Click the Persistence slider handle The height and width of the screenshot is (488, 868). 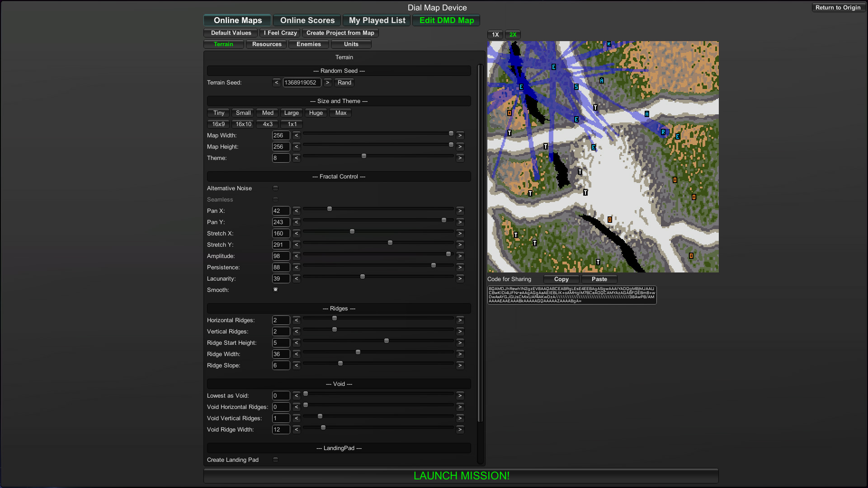[x=434, y=266]
